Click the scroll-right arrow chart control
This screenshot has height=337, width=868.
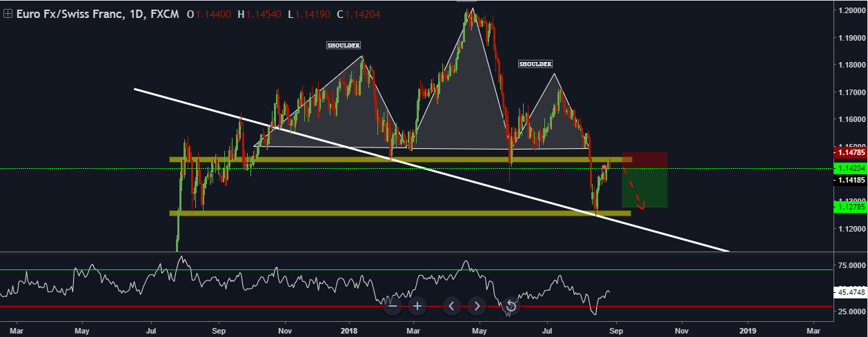pyautogui.click(x=476, y=305)
